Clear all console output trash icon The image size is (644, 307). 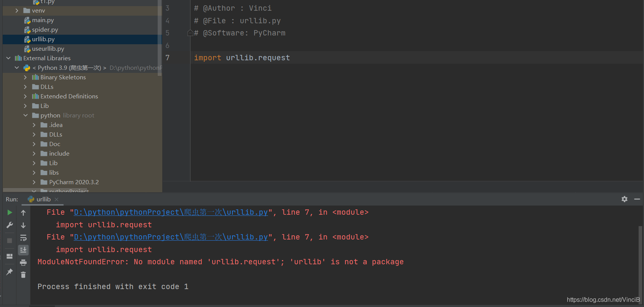23,275
